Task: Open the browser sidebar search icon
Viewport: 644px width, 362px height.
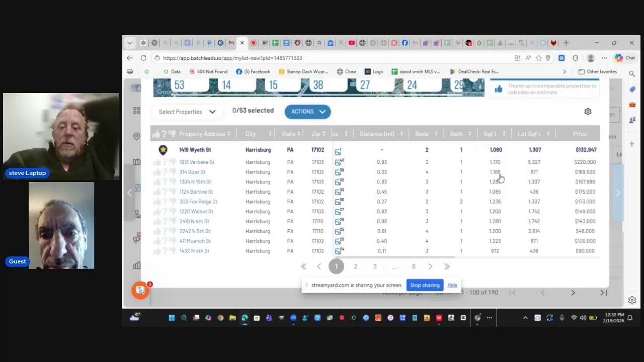Action: click(632, 74)
